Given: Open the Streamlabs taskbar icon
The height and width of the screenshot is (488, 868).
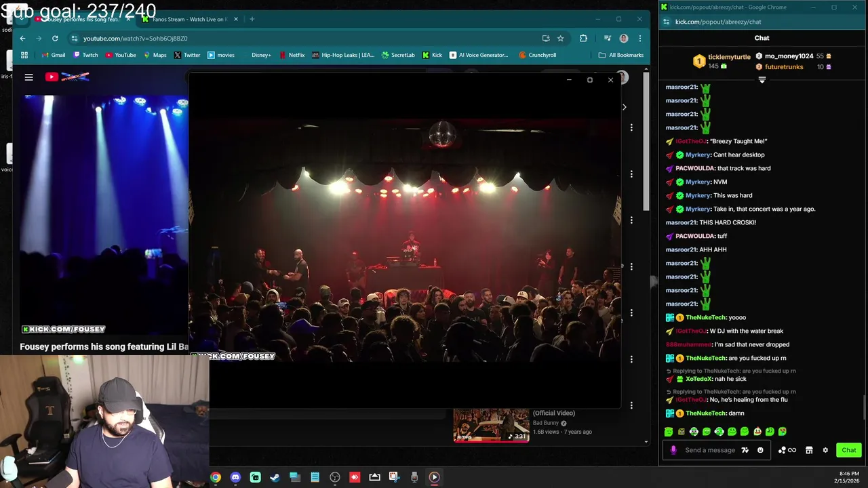Looking at the screenshot, I should coord(255,477).
